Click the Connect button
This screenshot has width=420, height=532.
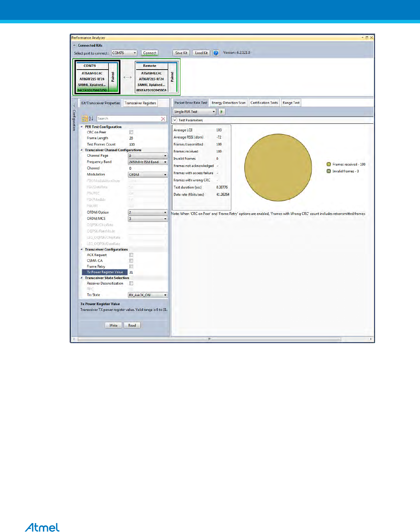pos(150,53)
